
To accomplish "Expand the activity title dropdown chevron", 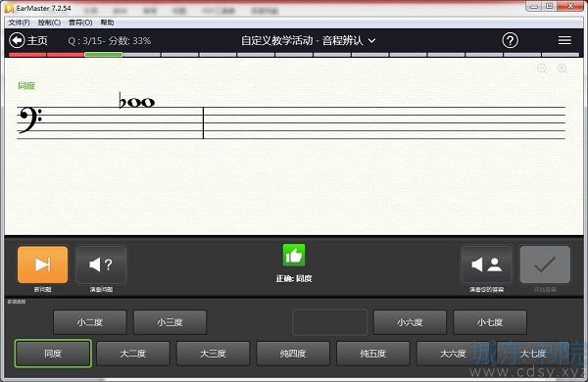I will 371,40.
